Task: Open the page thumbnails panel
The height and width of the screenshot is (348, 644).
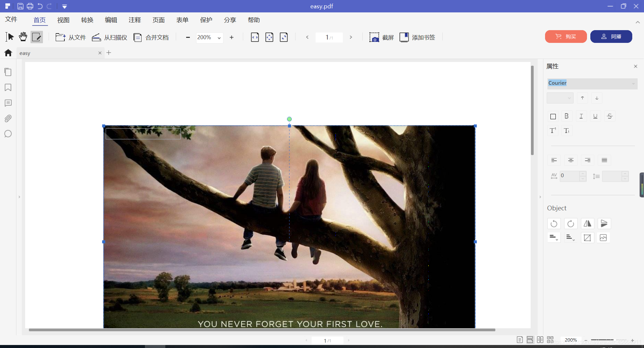Action: [8, 72]
